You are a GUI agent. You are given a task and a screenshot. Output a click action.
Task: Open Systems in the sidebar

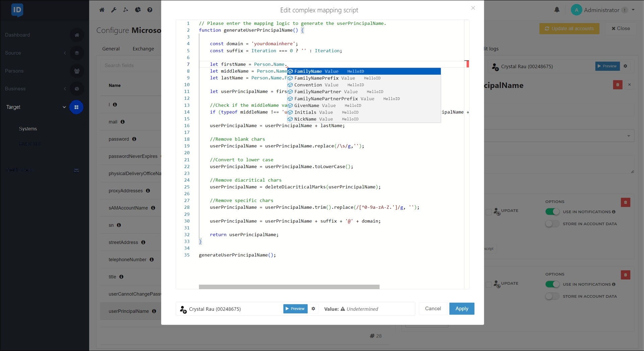coord(28,129)
